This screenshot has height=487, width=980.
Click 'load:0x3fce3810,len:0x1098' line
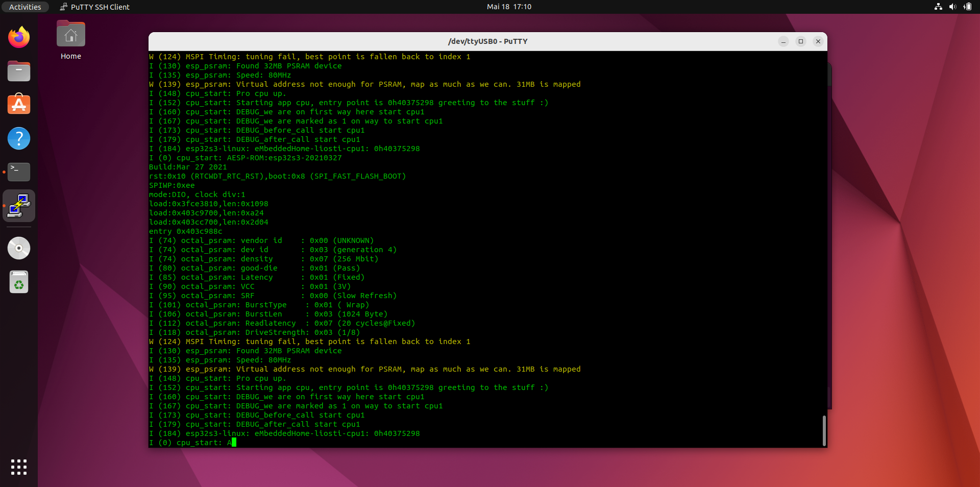pyautogui.click(x=208, y=204)
